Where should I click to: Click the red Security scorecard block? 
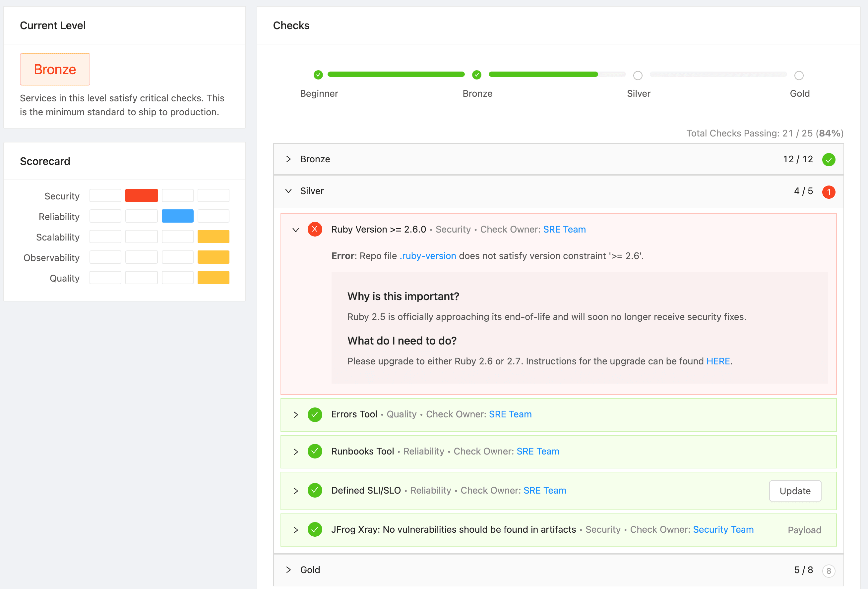[141, 195]
